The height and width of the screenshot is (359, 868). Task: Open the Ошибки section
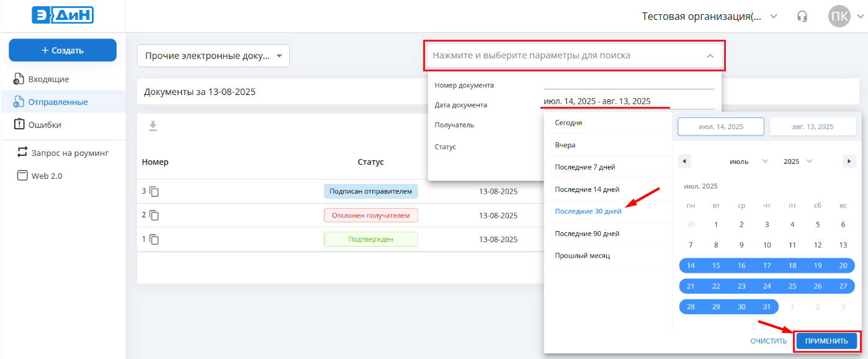point(44,125)
